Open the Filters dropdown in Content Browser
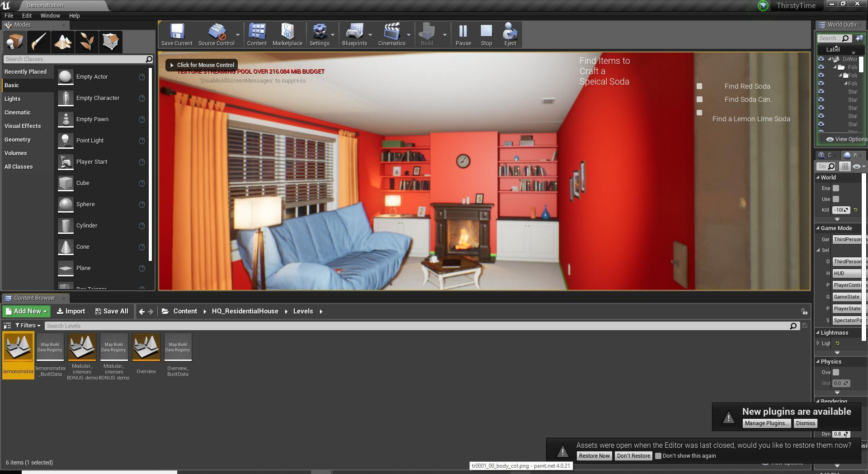868x474 pixels. [x=28, y=326]
